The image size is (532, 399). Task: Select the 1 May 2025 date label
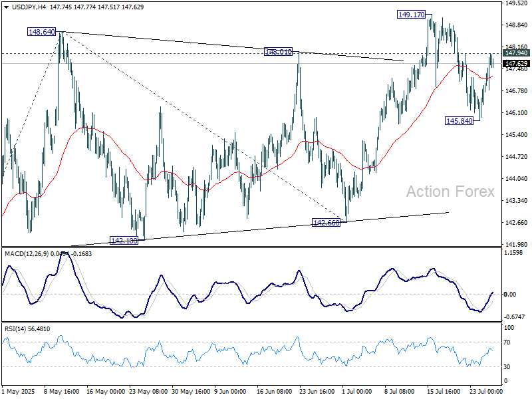17,392
